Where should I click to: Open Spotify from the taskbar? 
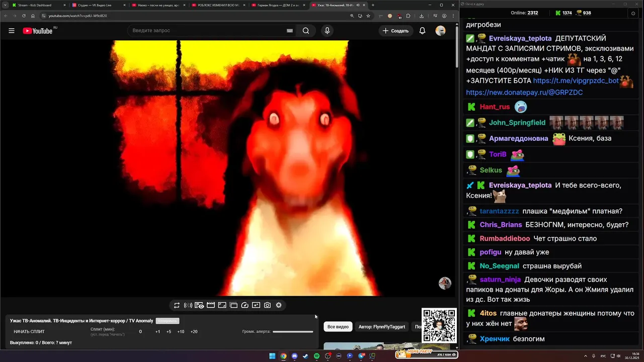[x=316, y=356]
